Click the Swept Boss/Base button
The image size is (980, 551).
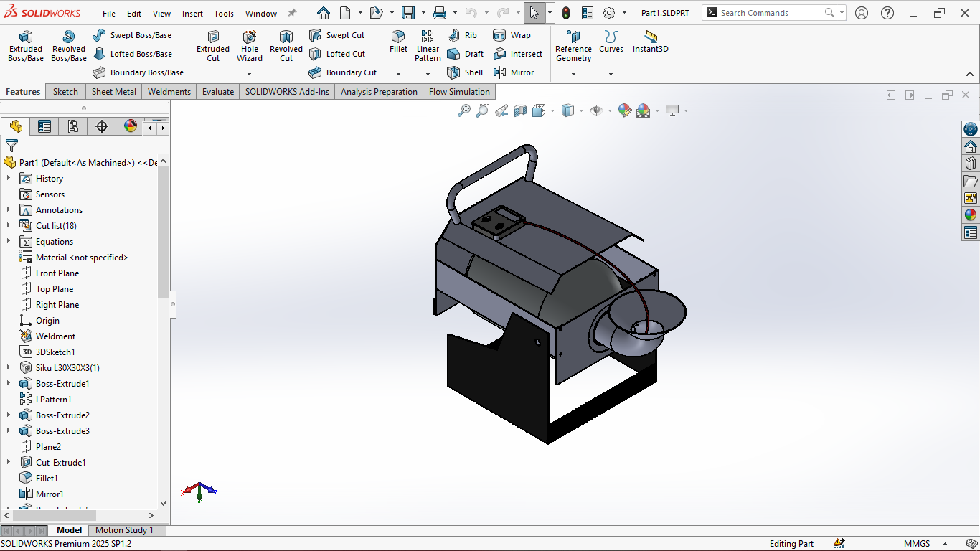point(132,35)
